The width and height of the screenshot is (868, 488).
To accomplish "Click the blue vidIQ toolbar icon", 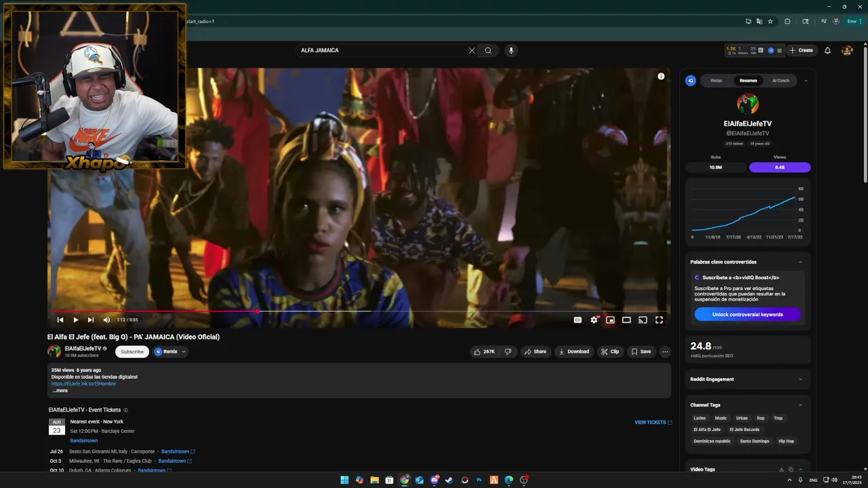I will 770,50.
